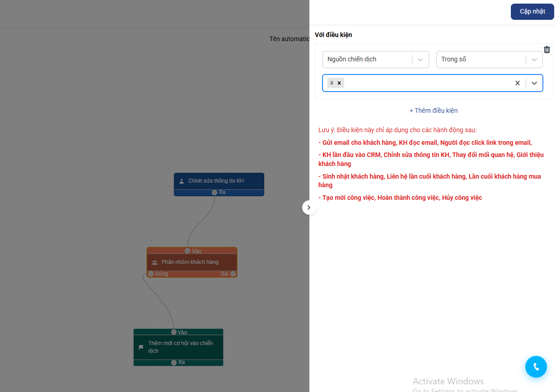Clear all selected values in multi-select
Image resolution: width=556 pixels, height=392 pixels.
[x=518, y=83]
